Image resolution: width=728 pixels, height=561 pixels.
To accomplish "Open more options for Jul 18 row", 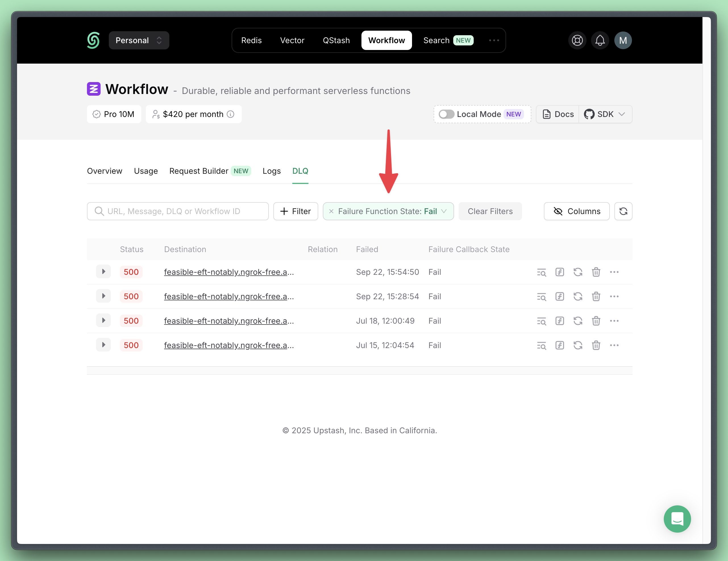I will point(614,321).
